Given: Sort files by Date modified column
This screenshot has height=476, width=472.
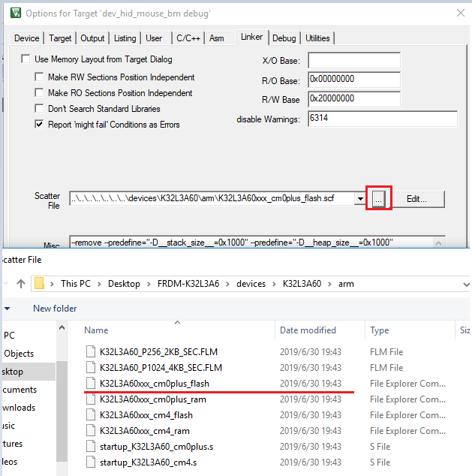Looking at the screenshot, I should tap(308, 330).
